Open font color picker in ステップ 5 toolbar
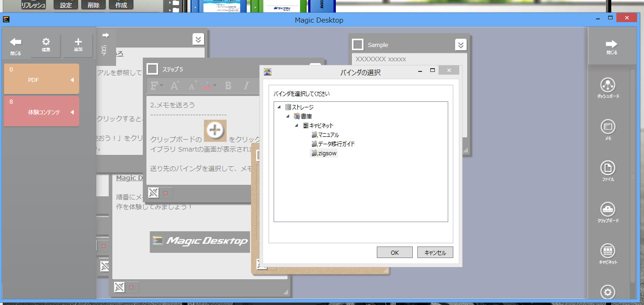644x305 pixels. click(210, 86)
